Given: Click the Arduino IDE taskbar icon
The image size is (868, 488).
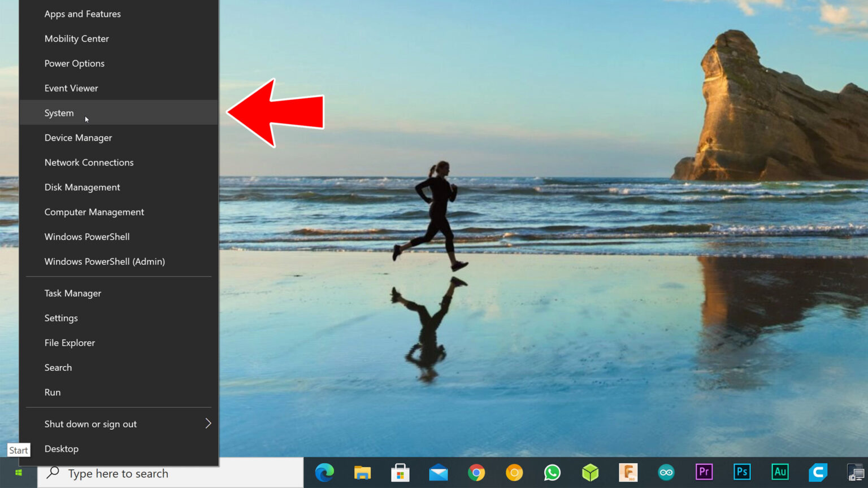Looking at the screenshot, I should coord(666,472).
